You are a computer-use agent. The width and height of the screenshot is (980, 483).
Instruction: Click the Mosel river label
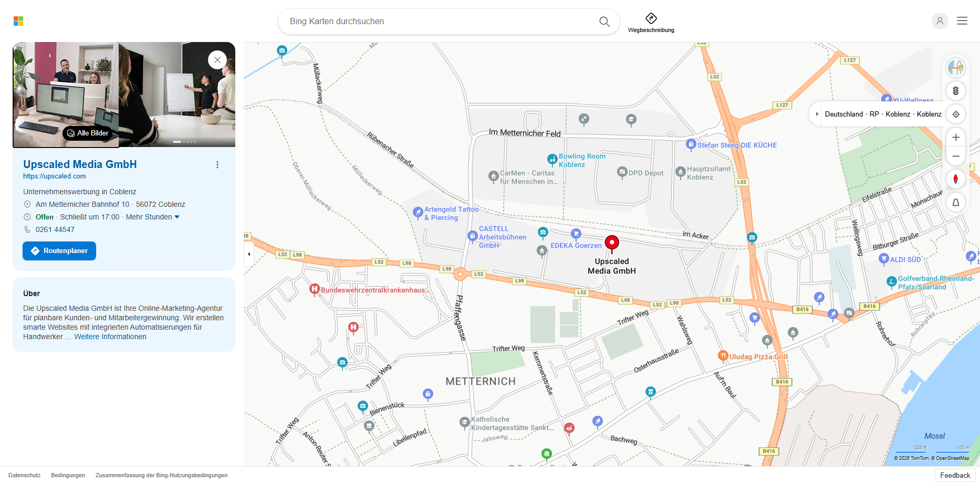[934, 436]
